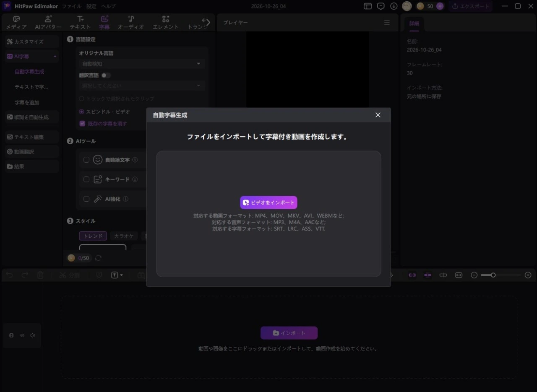The image size is (537, 392).
Task: Open the feedback message icon
Action: tap(381, 6)
